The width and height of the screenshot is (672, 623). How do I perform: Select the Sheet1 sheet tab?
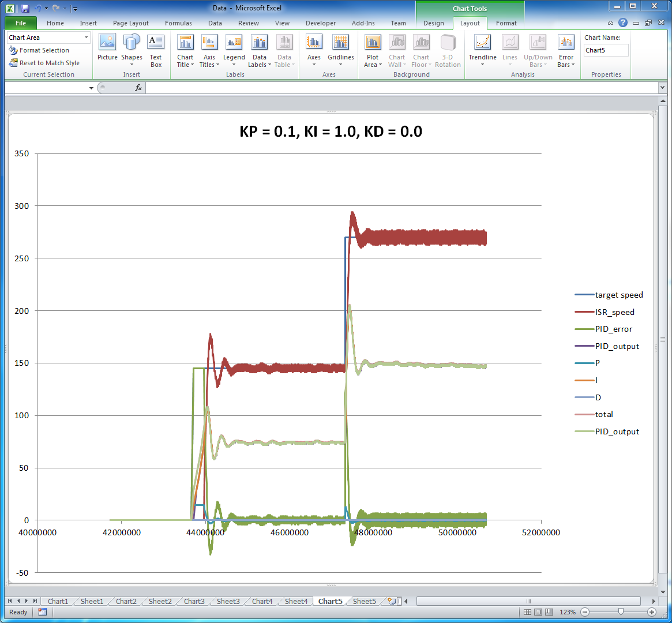pos(92,601)
